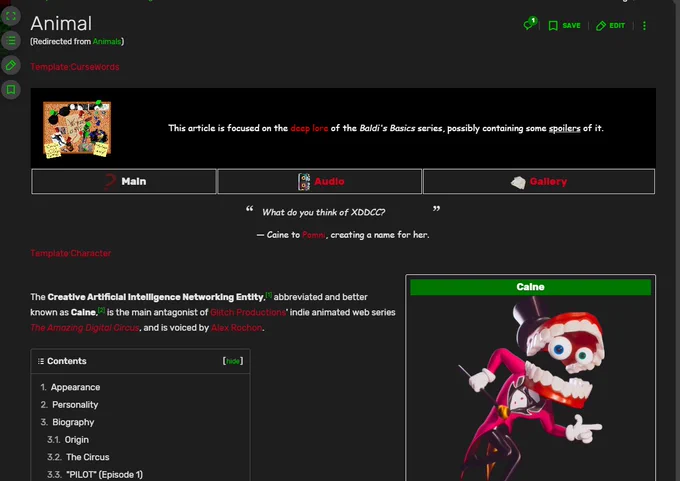Image resolution: width=680 pixels, height=481 pixels.
Task: Click the pencil edit icon in left sidebar
Action: [x=11, y=65]
